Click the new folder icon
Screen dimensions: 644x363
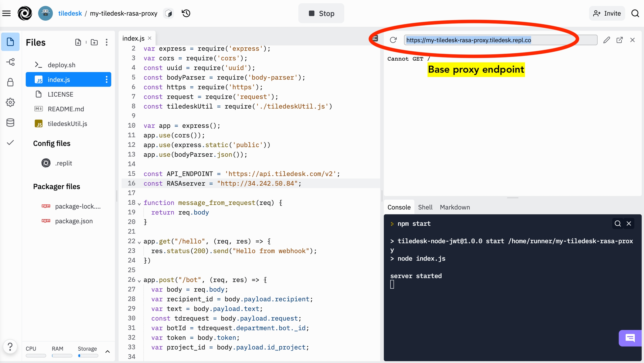pos(94,42)
